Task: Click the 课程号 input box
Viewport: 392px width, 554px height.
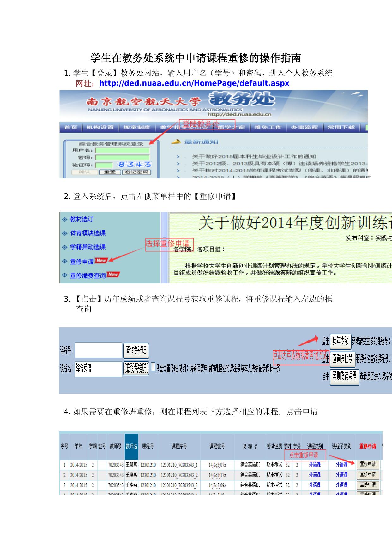Action: point(98,350)
